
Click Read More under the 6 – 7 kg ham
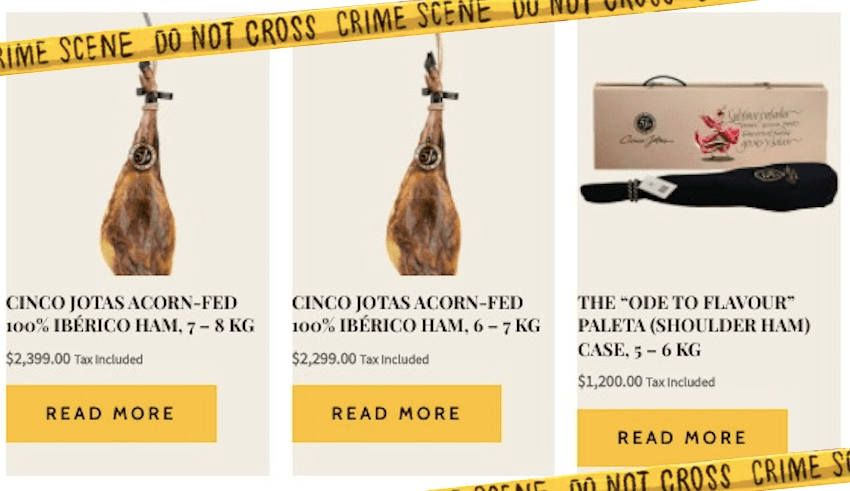pos(396,414)
